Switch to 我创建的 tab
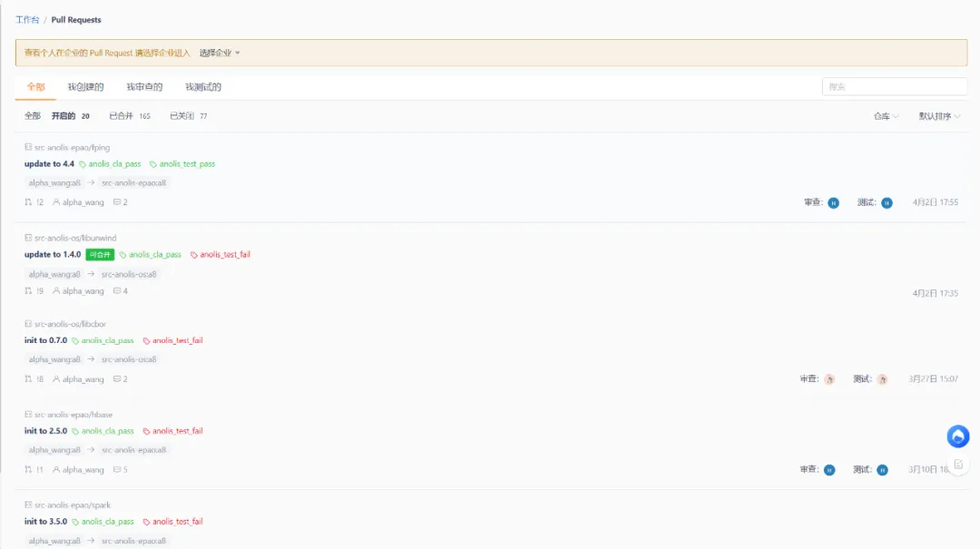Image resolution: width=980 pixels, height=549 pixels. [x=85, y=87]
